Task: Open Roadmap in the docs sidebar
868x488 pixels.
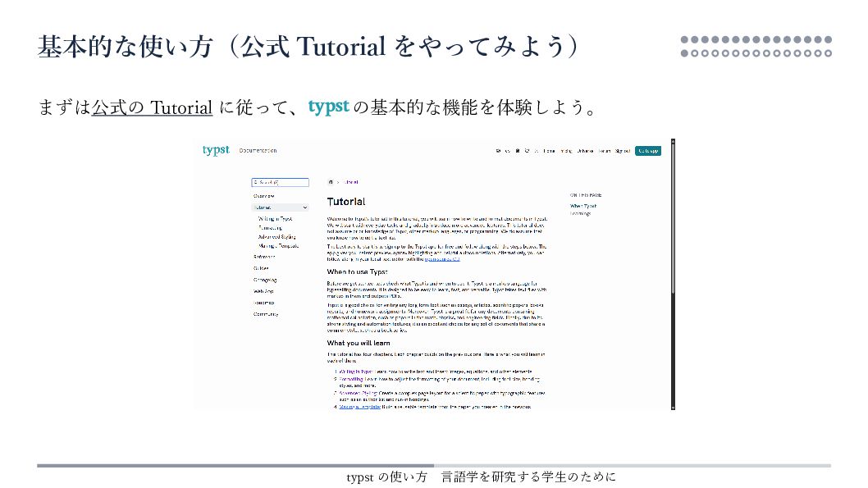Action: pos(264,303)
